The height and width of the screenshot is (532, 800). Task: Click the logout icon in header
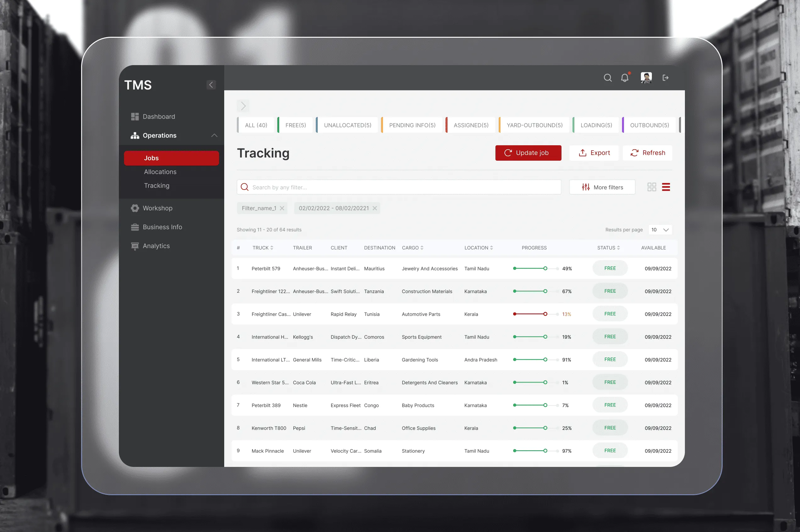665,78
